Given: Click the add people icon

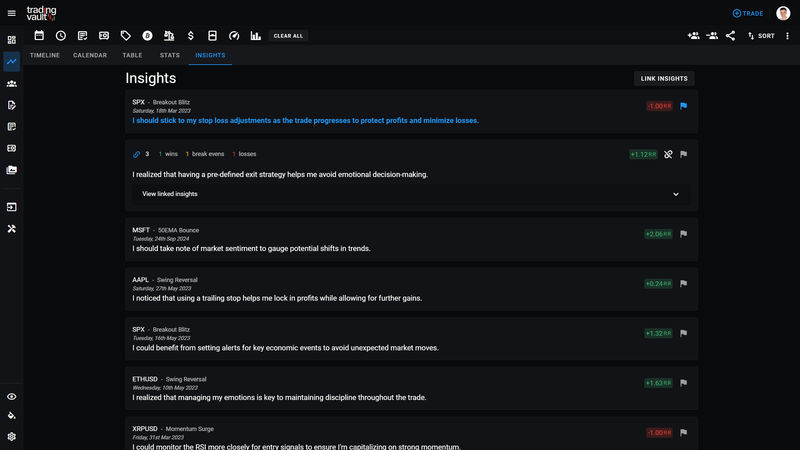Looking at the screenshot, I should point(693,36).
